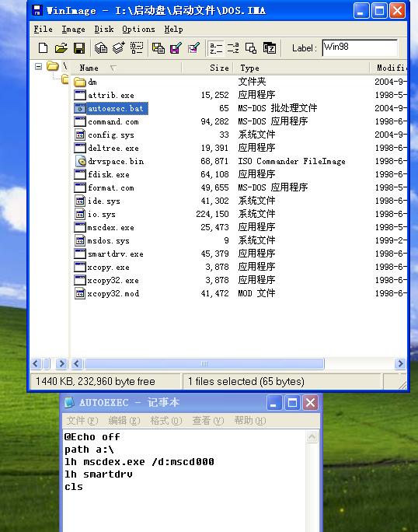The width and height of the screenshot is (418, 532).
Task: Click status text 1 files selected
Action: click(222, 382)
